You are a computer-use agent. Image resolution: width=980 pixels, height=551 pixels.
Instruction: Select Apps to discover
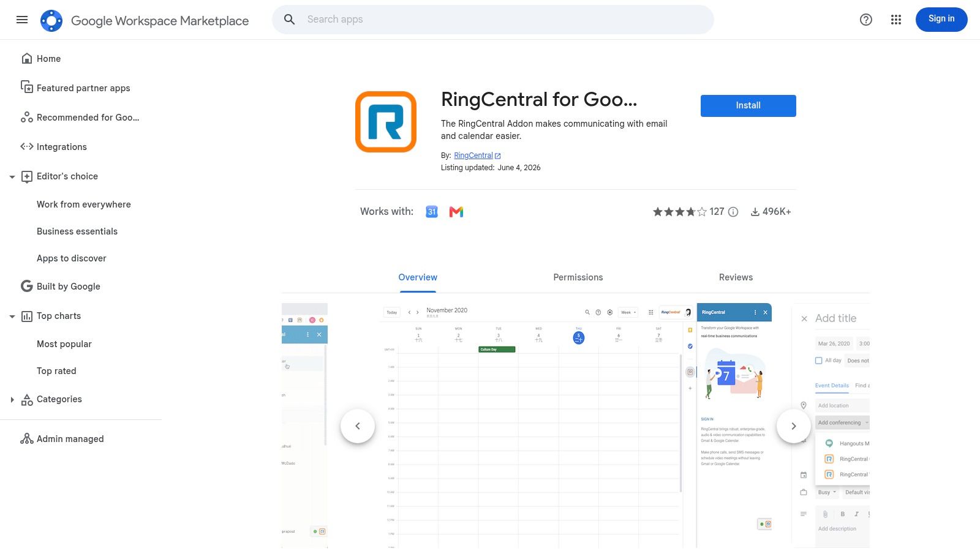(x=72, y=258)
